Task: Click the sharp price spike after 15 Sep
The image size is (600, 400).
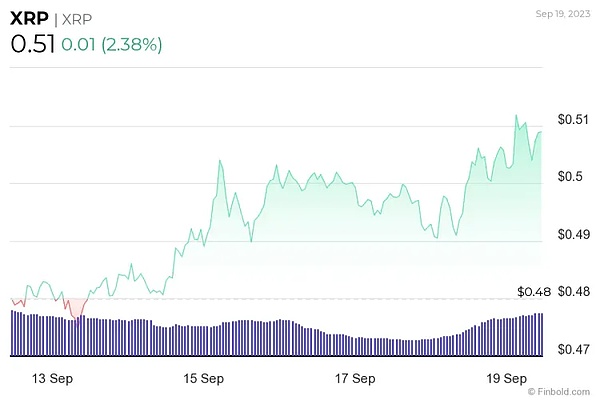Action: click(220, 160)
